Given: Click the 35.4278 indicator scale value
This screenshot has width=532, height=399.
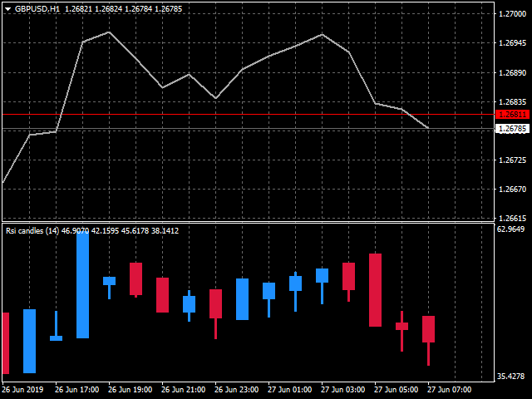Looking at the screenshot, I should [510, 377].
